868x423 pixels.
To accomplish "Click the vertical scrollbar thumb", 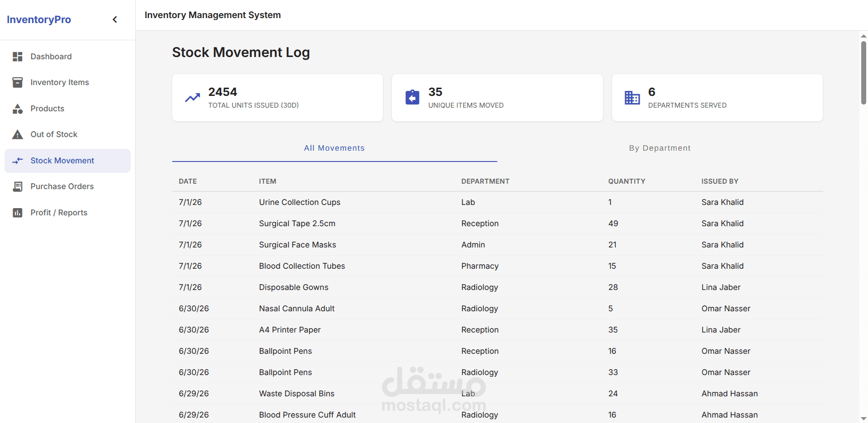I will (x=863, y=72).
